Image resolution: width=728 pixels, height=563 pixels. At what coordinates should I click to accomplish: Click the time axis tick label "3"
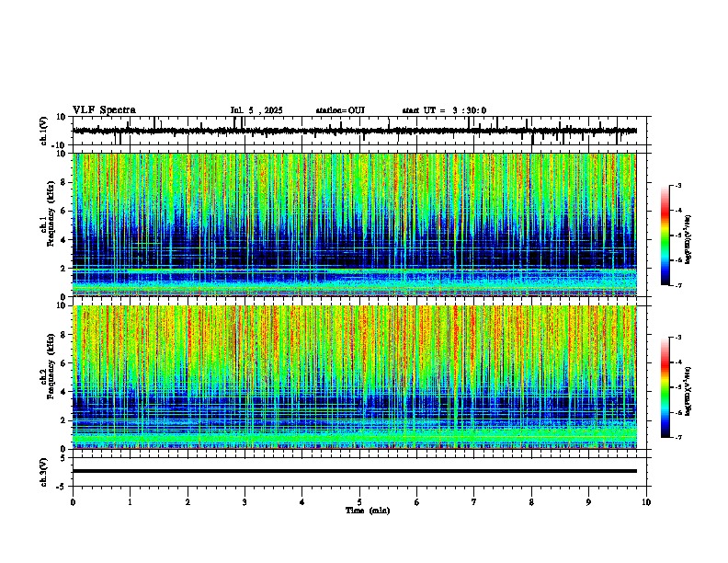coord(245,502)
